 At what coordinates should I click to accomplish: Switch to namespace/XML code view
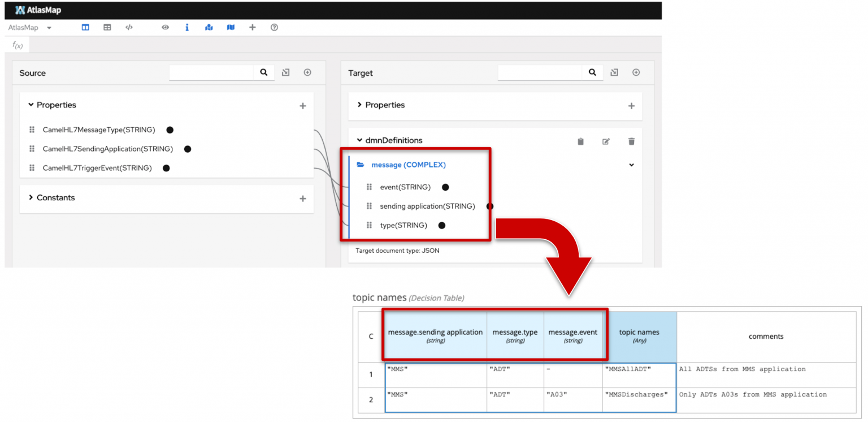(x=129, y=27)
